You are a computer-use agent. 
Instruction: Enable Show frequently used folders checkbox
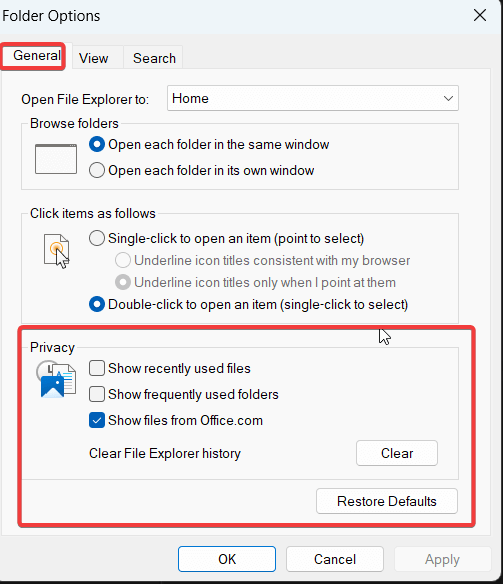97,394
